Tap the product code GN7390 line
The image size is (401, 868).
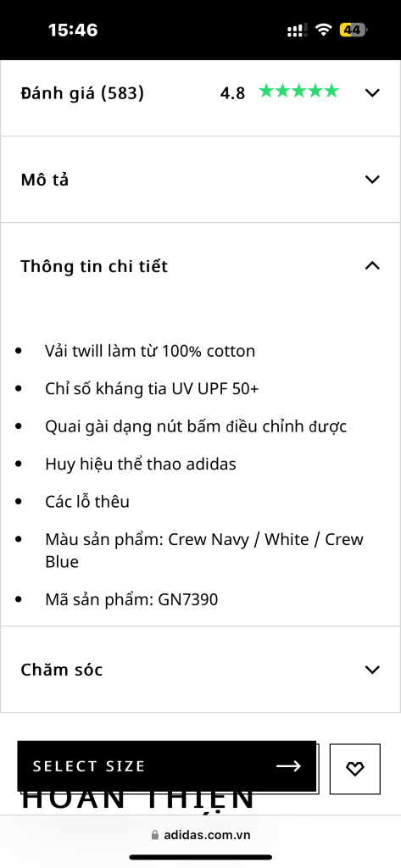pyautogui.click(x=131, y=599)
